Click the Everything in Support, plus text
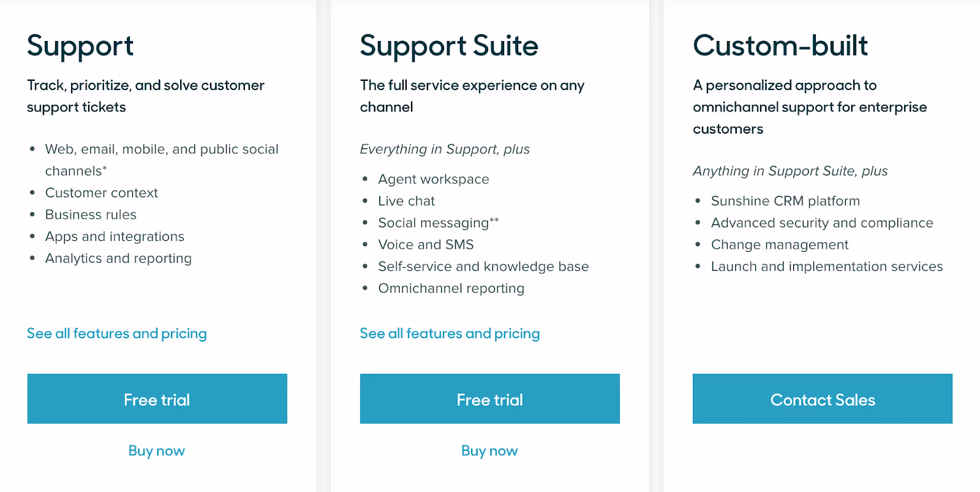Screen dimensions: 980x492 (445, 149)
